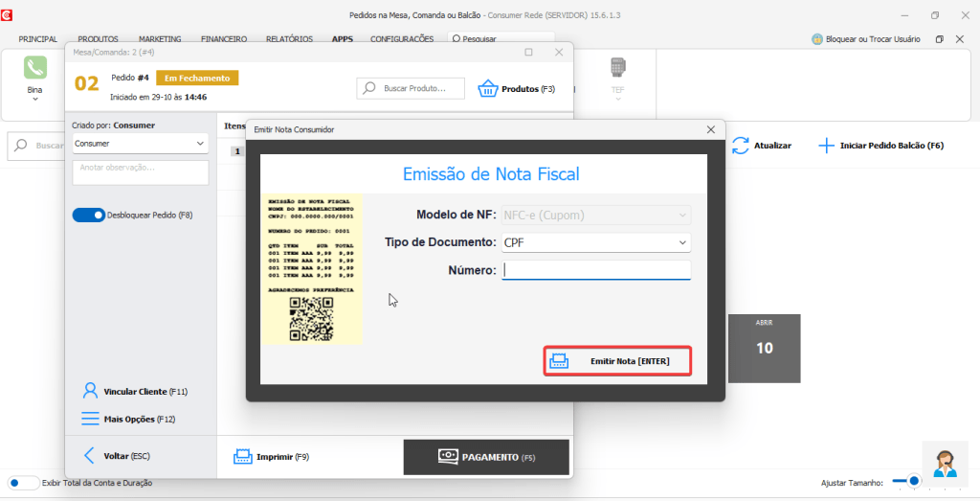This screenshot has width=980, height=501.
Task: Expand the Tipo de Documento dropdown
Action: click(595, 242)
